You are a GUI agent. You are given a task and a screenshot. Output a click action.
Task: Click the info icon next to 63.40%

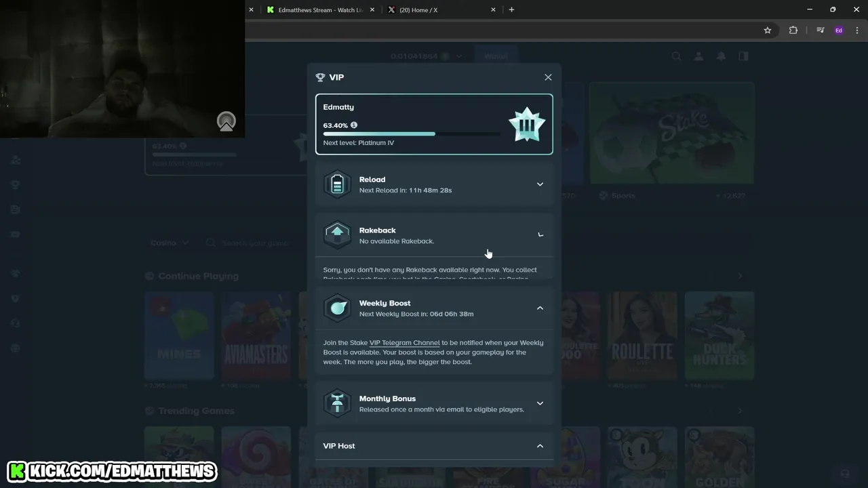tap(354, 125)
